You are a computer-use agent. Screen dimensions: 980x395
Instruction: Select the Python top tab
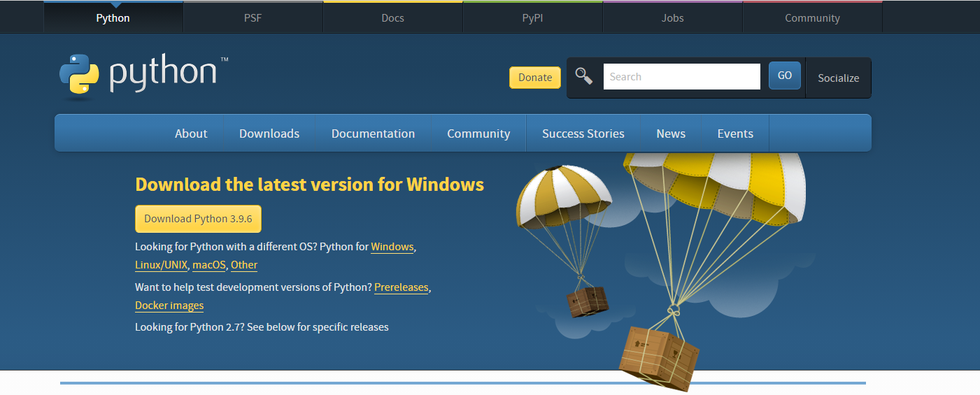coord(113,17)
